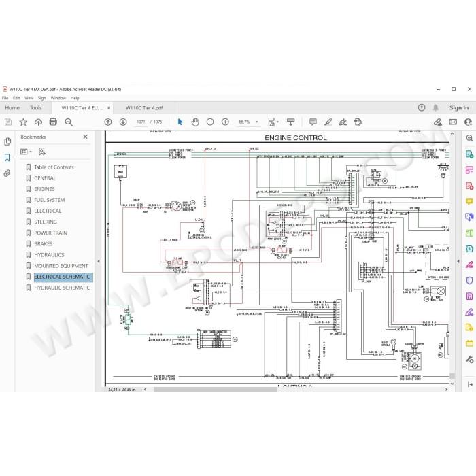Select the arrow selection tool
476x476 pixels.
[180, 122]
